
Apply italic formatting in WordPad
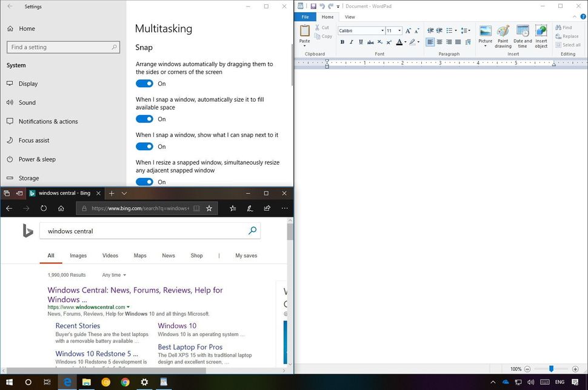351,42
